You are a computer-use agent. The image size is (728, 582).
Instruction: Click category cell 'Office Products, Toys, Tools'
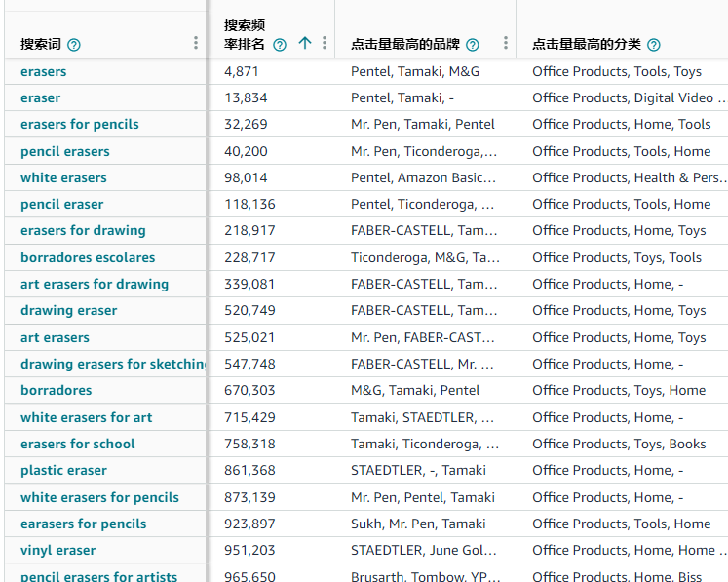click(617, 257)
